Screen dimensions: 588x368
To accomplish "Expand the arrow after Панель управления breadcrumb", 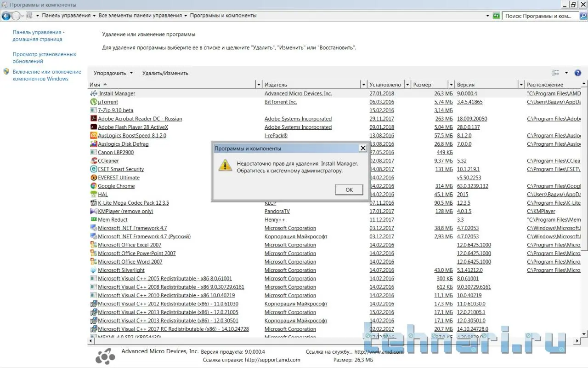I will tap(94, 16).
